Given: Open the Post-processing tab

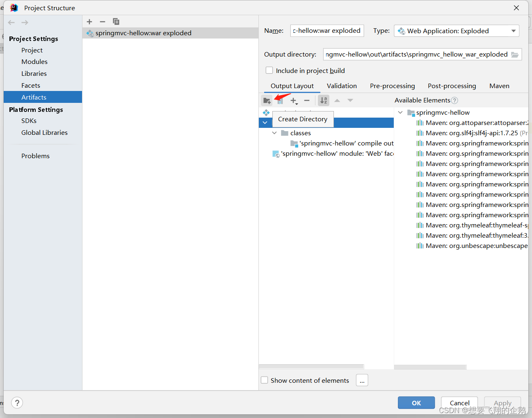Looking at the screenshot, I should tap(452, 86).
